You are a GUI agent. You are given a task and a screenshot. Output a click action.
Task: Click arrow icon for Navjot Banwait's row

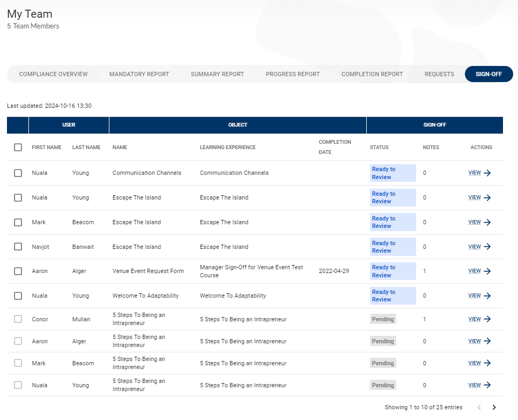[x=487, y=247]
